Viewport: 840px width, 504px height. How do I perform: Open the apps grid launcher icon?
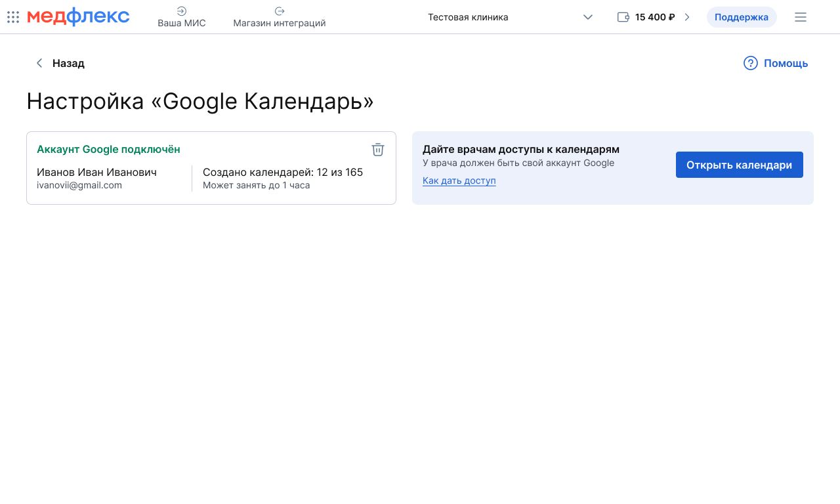click(13, 17)
